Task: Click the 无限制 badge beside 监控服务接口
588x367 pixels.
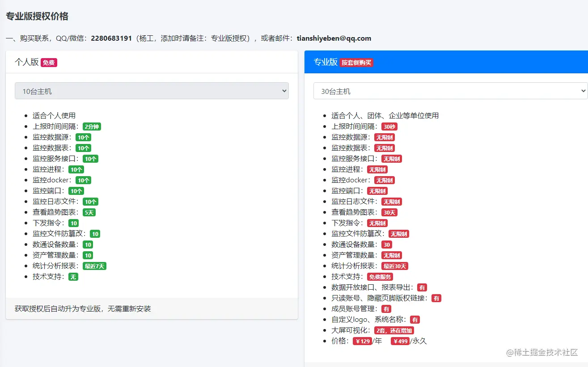Action: pos(392,159)
